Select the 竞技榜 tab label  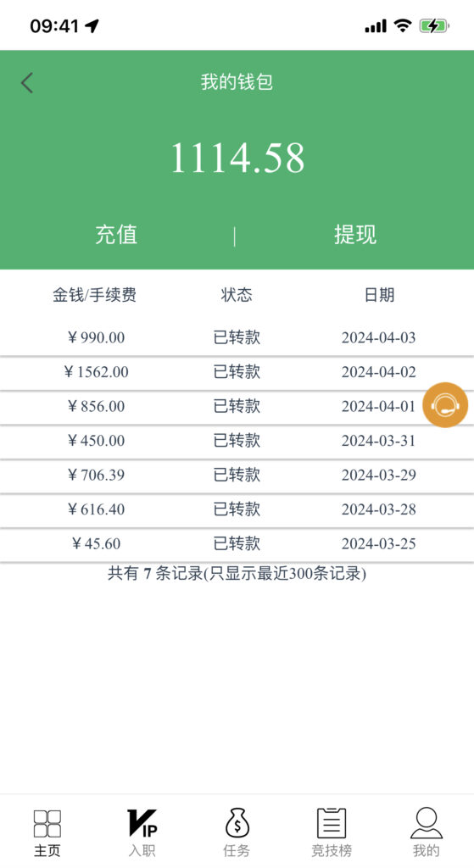pos(332,850)
